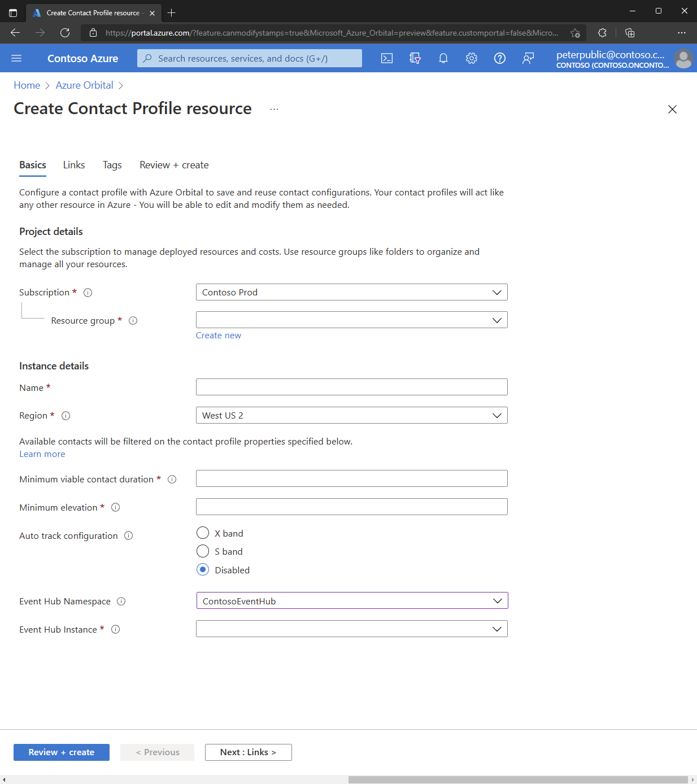Screen dimensions: 697x784
Task: Show info tooltip for Region
Action: (66, 416)
